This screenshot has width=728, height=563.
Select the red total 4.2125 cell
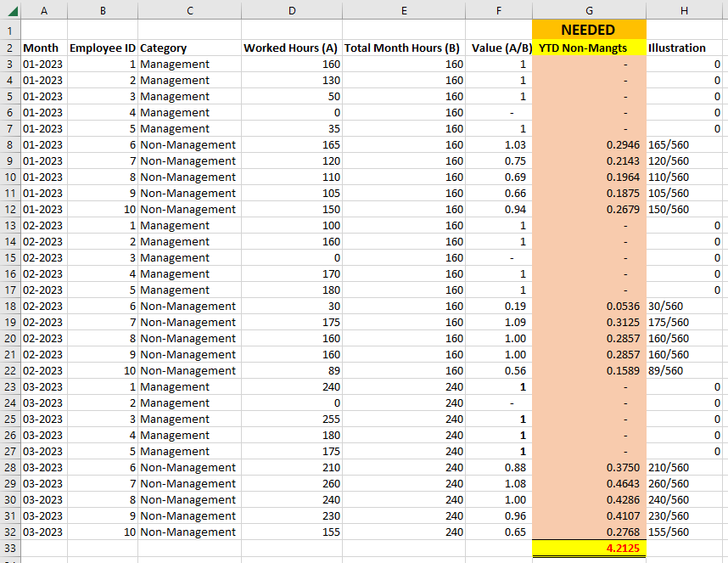pyautogui.click(x=589, y=548)
